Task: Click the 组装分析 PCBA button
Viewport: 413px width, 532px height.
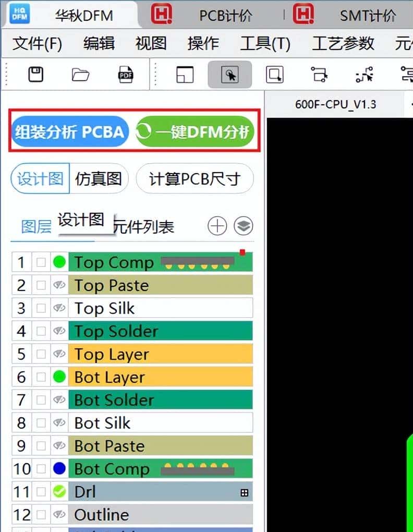Action: pos(70,131)
